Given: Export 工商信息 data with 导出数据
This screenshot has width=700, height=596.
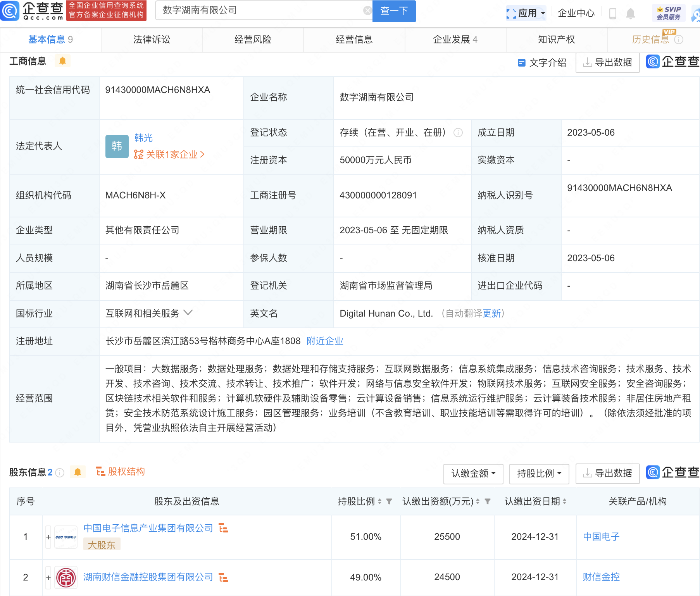Looking at the screenshot, I should point(607,62).
